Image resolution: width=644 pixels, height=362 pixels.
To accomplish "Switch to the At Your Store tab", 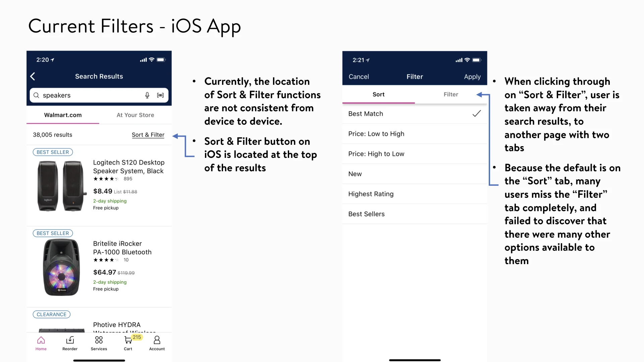I will (x=135, y=115).
